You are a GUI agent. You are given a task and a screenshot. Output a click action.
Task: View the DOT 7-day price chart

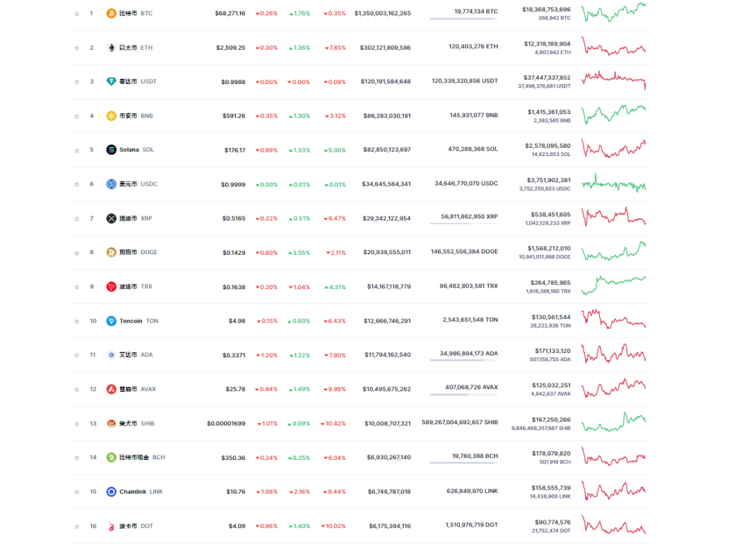click(613, 524)
